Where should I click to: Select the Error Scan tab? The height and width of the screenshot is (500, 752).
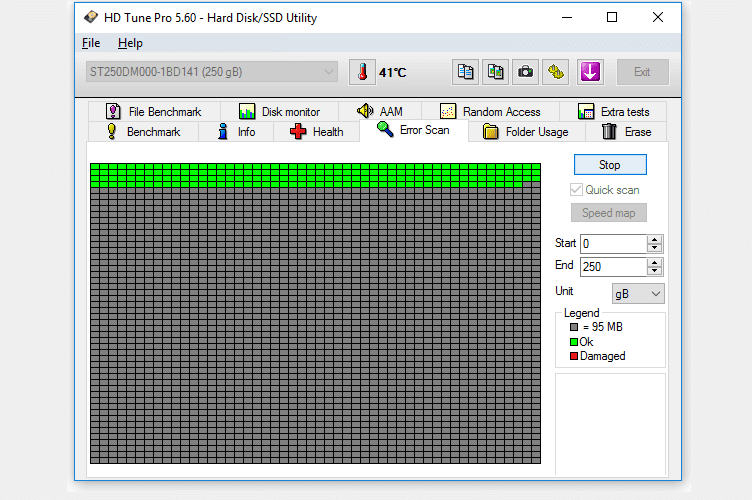pyautogui.click(x=413, y=130)
